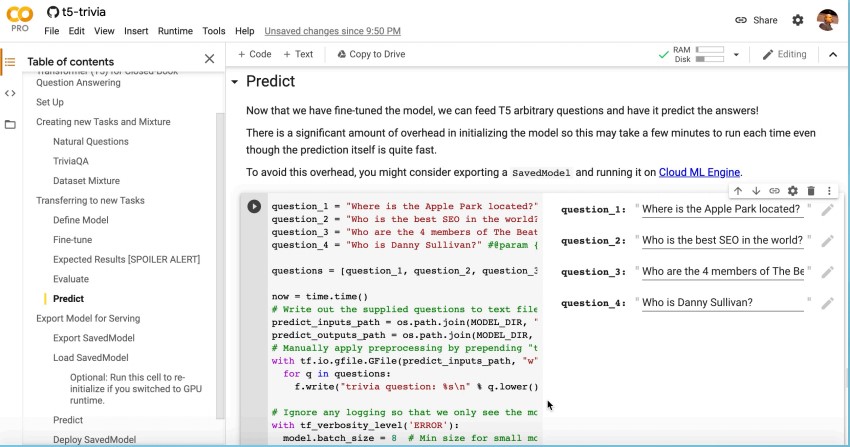Open cell settings gear in cell toolbar

pos(793,191)
